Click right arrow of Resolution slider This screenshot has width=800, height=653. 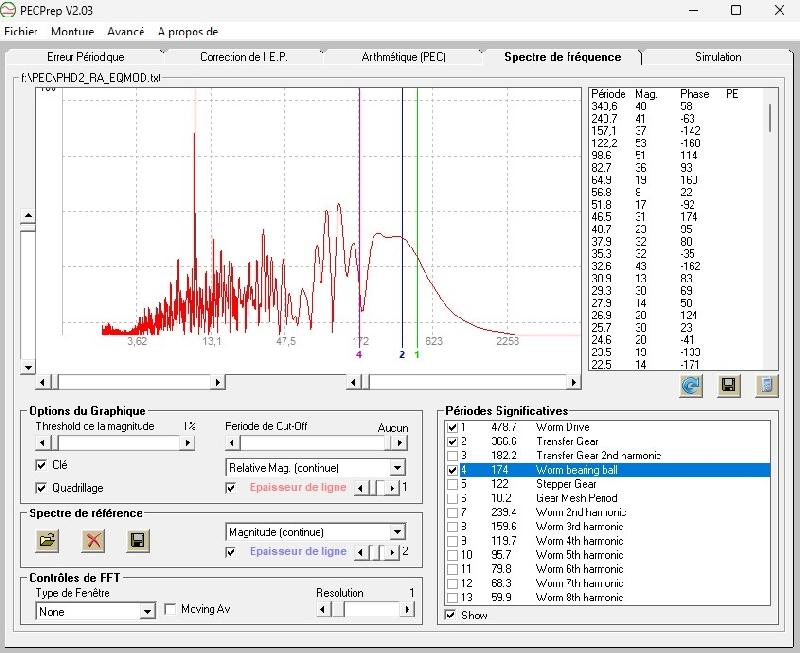[x=407, y=609]
